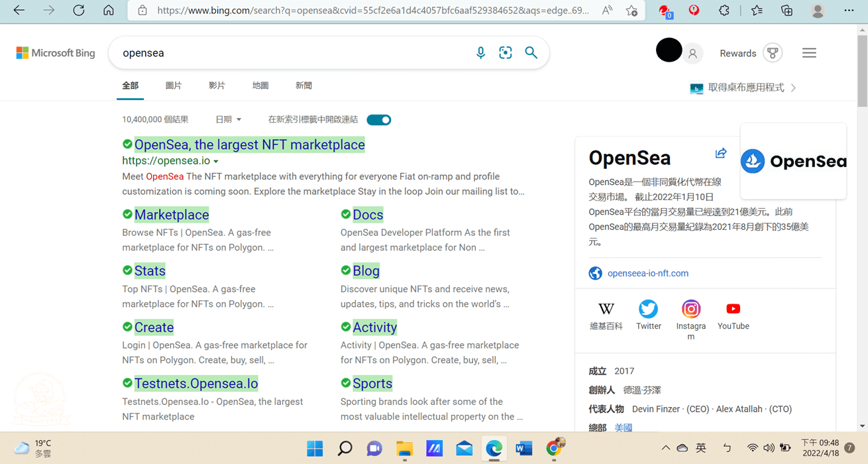This screenshot has height=464, width=868.
Task: Click the Rewards trophy icon
Action: (773, 53)
